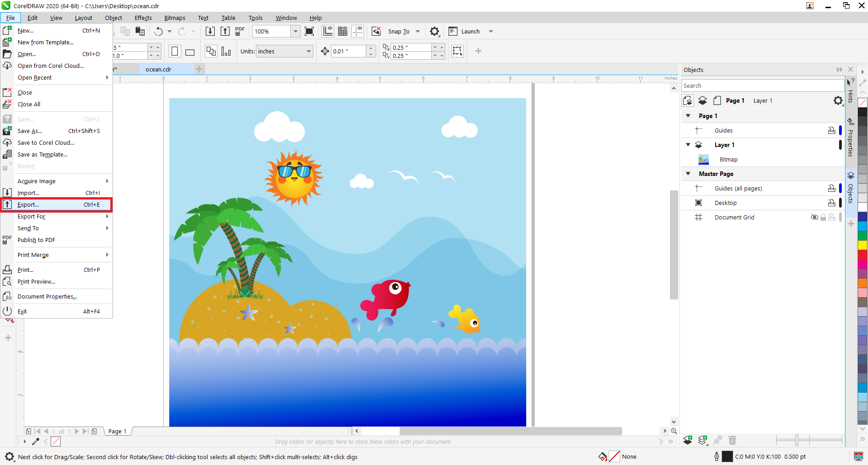
Task: Open the Options gear in the toolbar
Action: click(x=434, y=31)
